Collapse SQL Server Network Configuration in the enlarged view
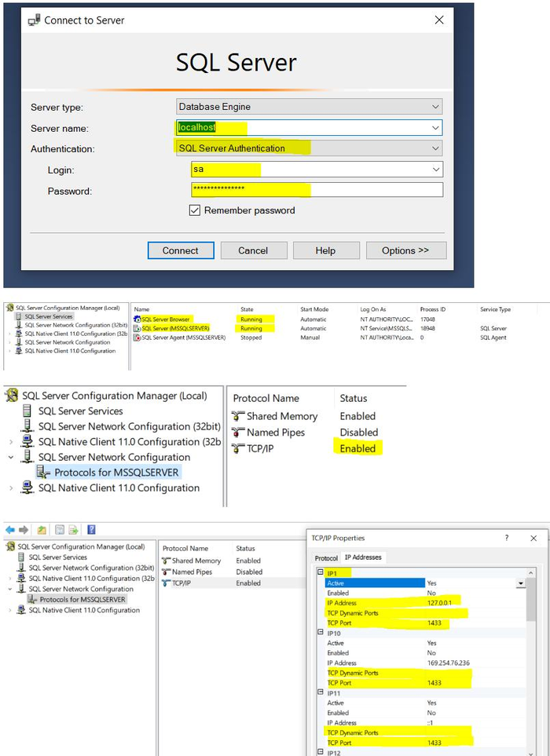550x756 pixels. point(11,457)
